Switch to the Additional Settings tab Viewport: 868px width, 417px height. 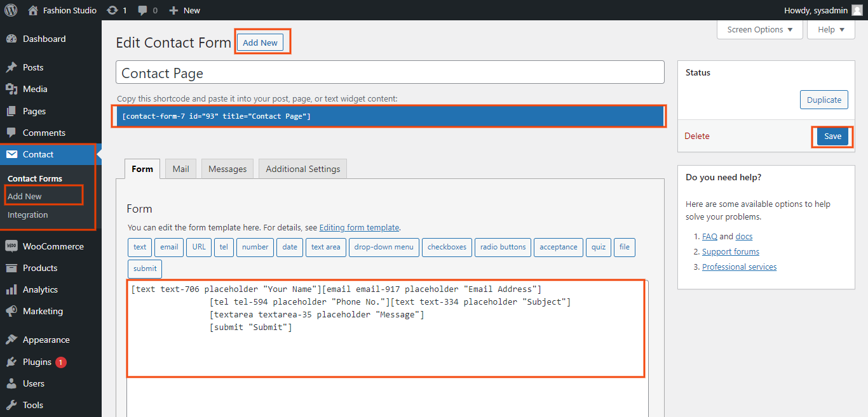click(x=302, y=169)
